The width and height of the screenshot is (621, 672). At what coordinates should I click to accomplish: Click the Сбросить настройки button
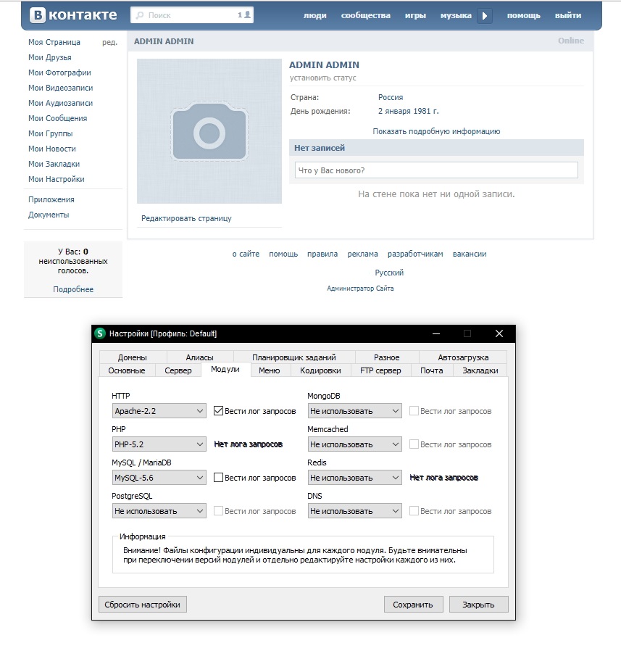(143, 605)
